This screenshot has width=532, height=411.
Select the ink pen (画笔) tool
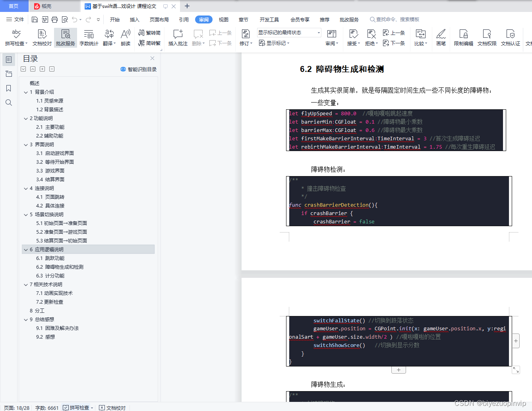point(441,38)
